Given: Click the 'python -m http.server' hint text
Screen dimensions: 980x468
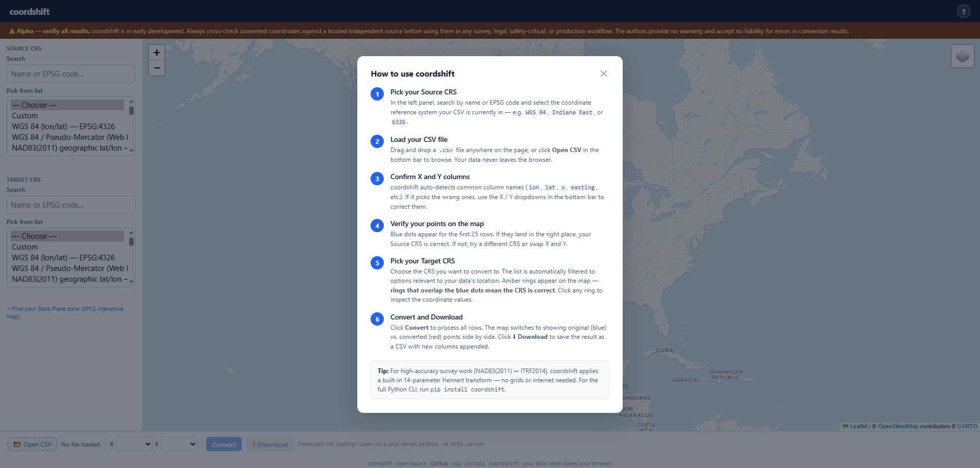Looking at the screenshot, I should 452,444.
